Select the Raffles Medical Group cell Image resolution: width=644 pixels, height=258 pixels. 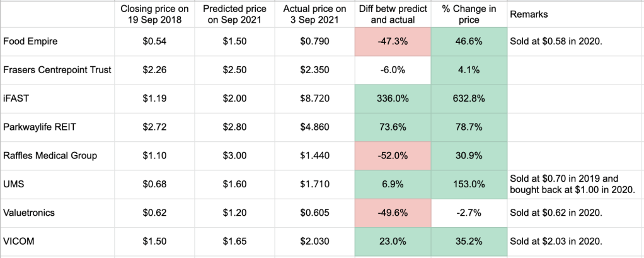pyautogui.click(x=50, y=155)
